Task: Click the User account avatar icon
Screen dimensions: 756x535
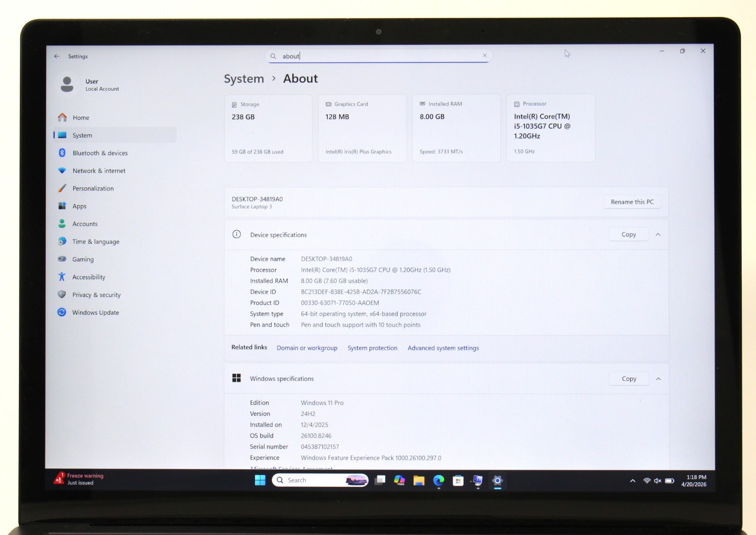Action: (67, 85)
